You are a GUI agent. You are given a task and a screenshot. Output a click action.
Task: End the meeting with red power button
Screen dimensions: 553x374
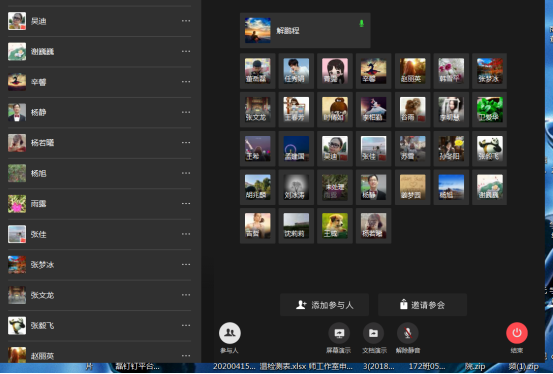coord(517,333)
